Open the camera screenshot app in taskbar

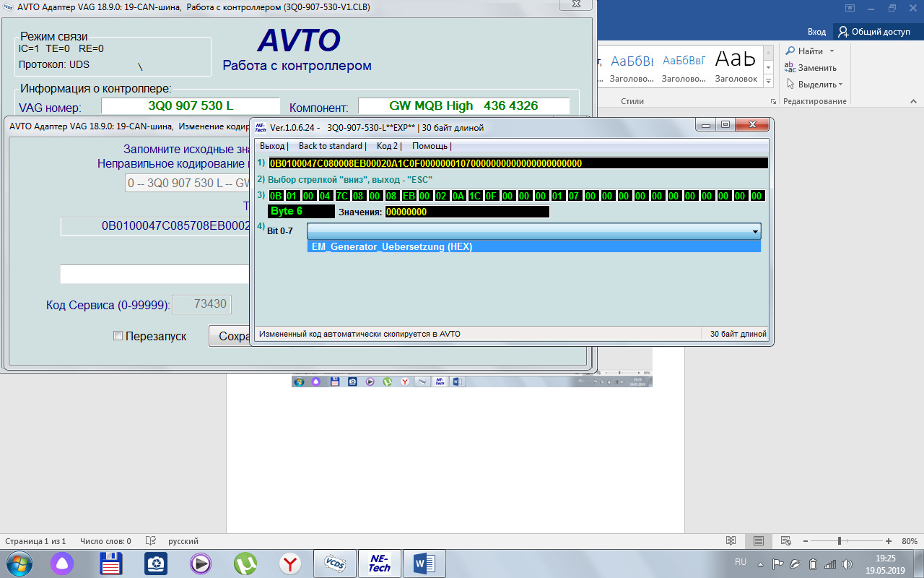[x=154, y=563]
